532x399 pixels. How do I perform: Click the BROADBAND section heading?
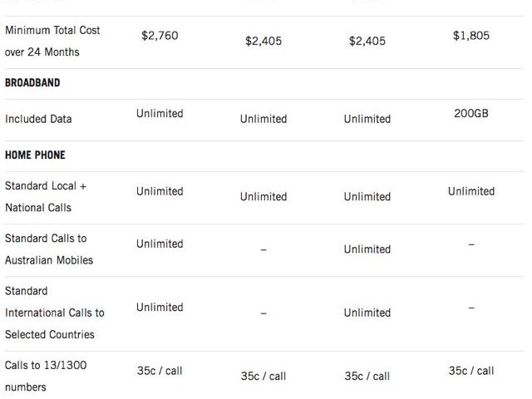click(32, 83)
